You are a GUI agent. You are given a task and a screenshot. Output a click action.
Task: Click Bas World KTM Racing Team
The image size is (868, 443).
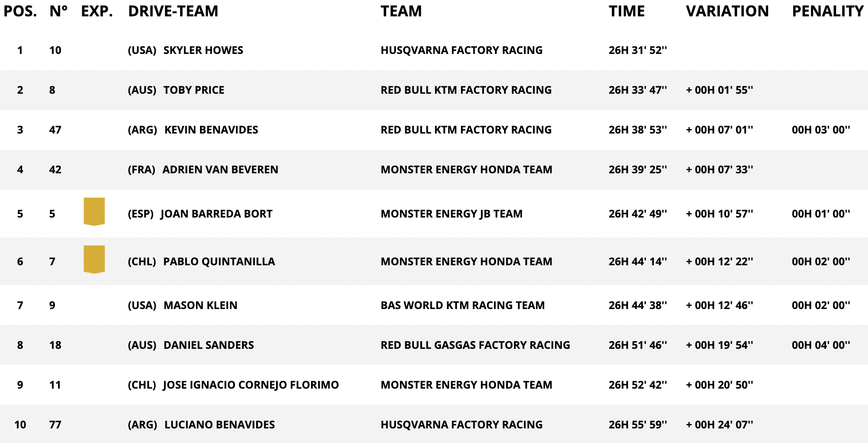[462, 306]
